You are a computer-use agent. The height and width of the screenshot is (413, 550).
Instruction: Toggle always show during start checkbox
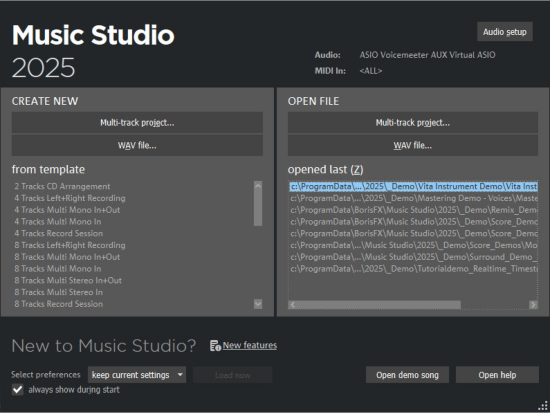click(x=18, y=389)
